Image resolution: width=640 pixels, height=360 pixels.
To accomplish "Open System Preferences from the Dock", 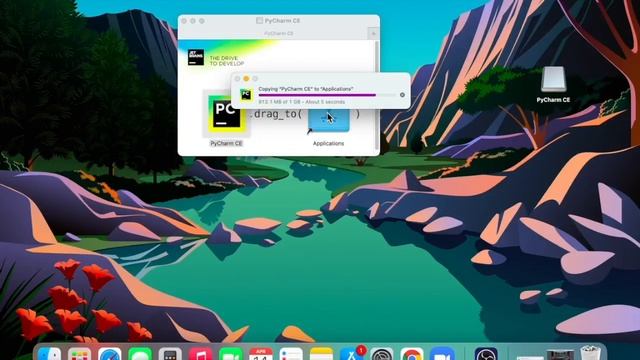I will click(x=382, y=354).
